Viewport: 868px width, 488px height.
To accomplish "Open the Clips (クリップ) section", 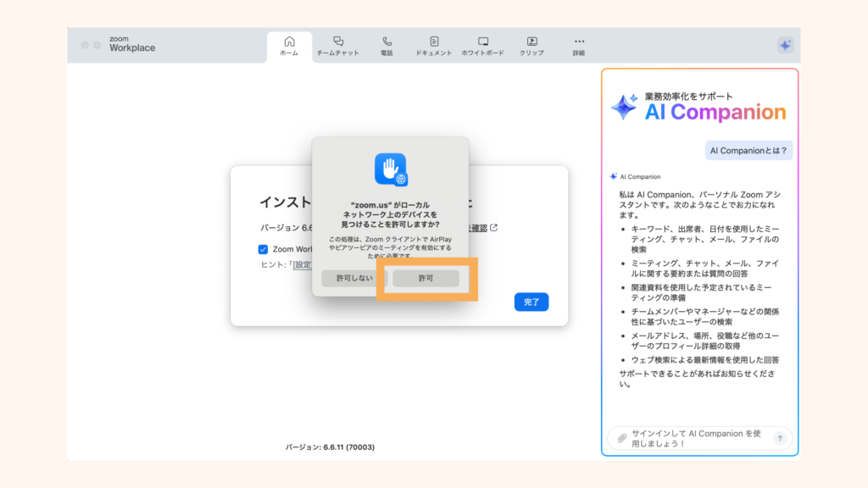I will 532,46.
